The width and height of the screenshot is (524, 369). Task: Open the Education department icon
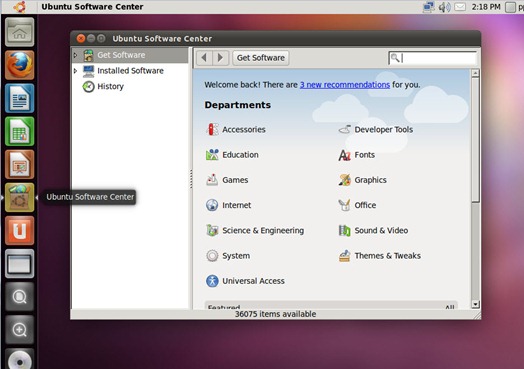coord(212,155)
